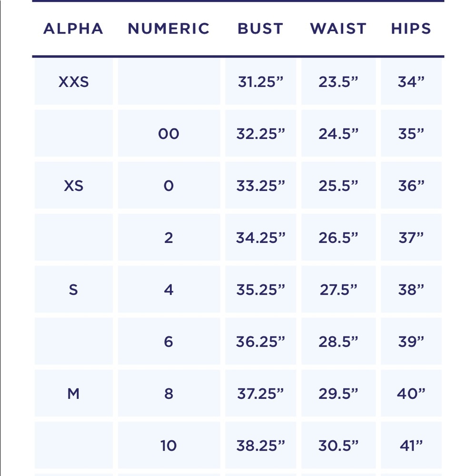This screenshot has width=476, height=476.
Task: Select the 38.25" bust measurement
Action: click(x=261, y=446)
